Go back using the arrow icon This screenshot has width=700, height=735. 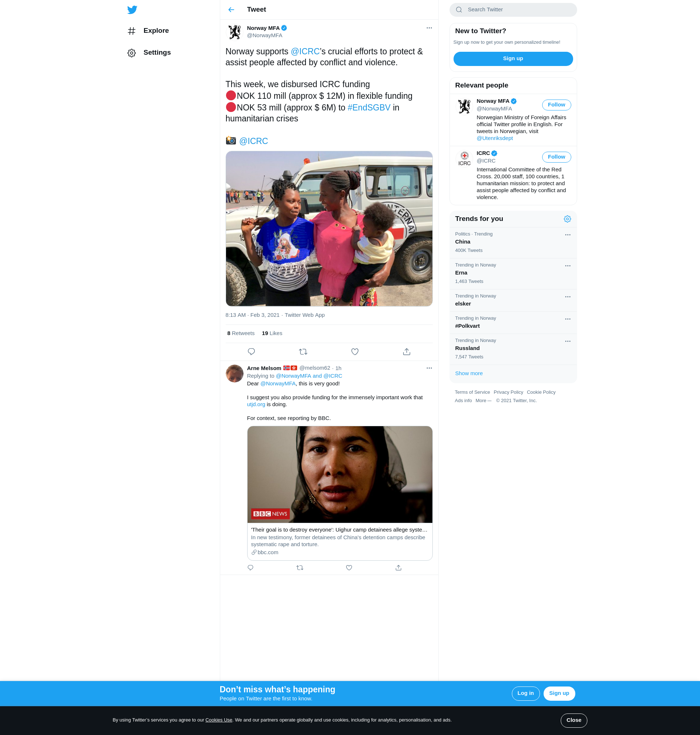[x=232, y=10]
